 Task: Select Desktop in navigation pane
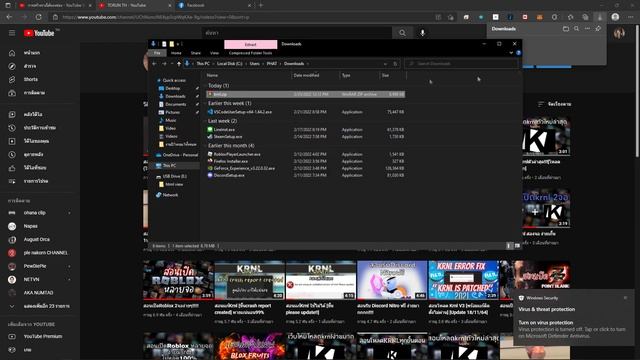[x=173, y=88]
